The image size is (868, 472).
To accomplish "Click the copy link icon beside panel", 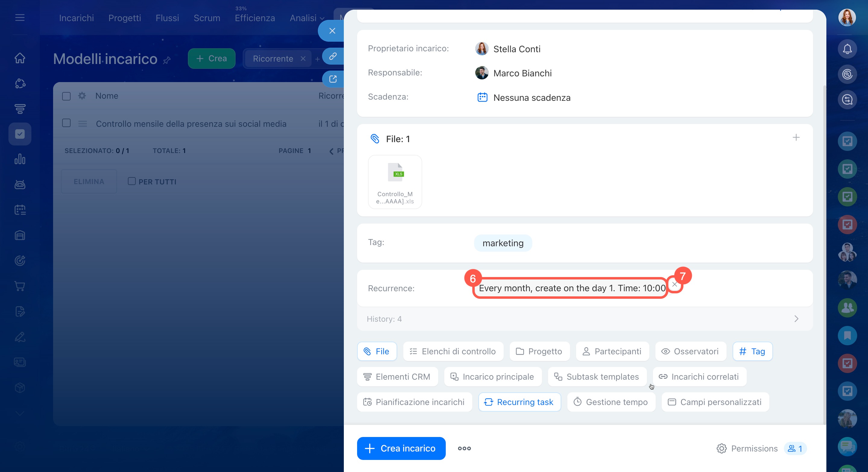I will pyautogui.click(x=333, y=56).
